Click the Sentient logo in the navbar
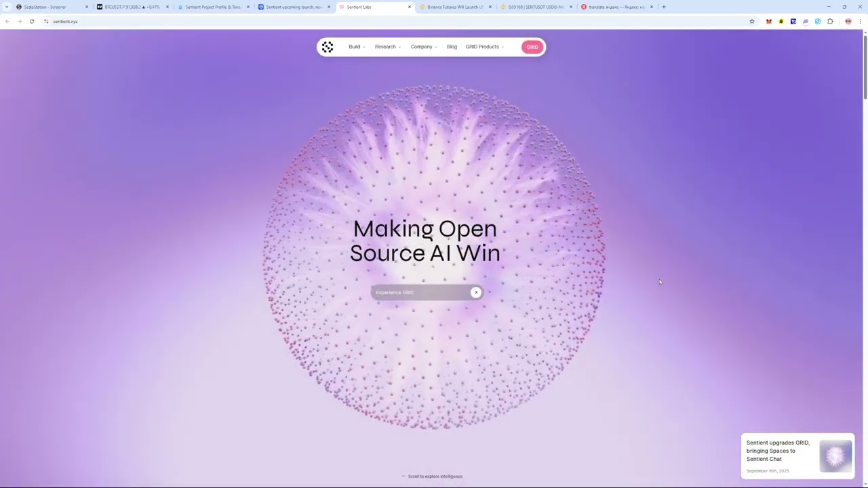The height and width of the screenshot is (488, 868). pos(328,47)
